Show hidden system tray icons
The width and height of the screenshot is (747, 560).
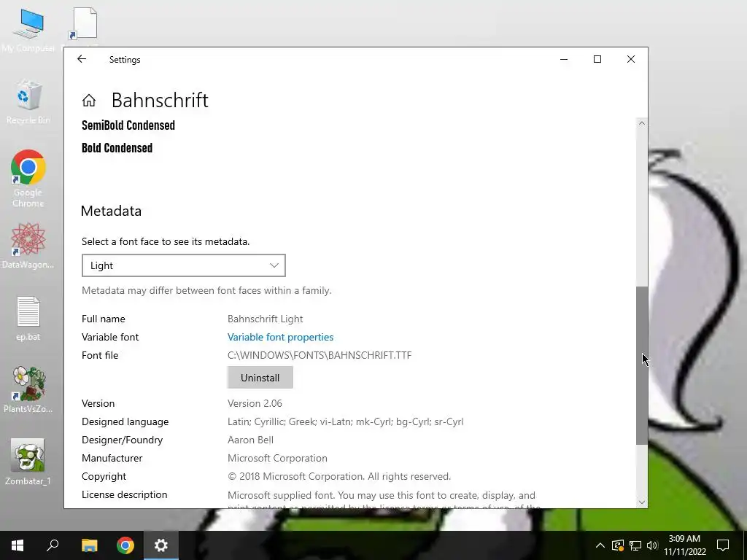click(600, 545)
